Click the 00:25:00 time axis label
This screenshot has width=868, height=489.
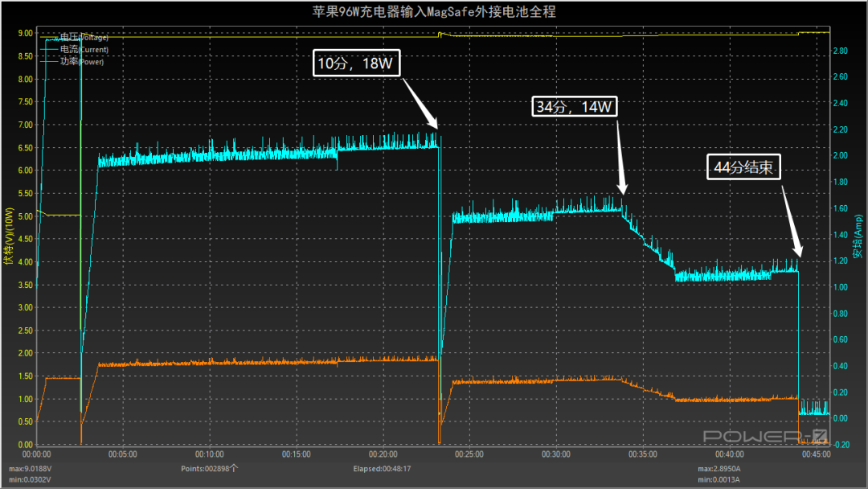(469, 454)
